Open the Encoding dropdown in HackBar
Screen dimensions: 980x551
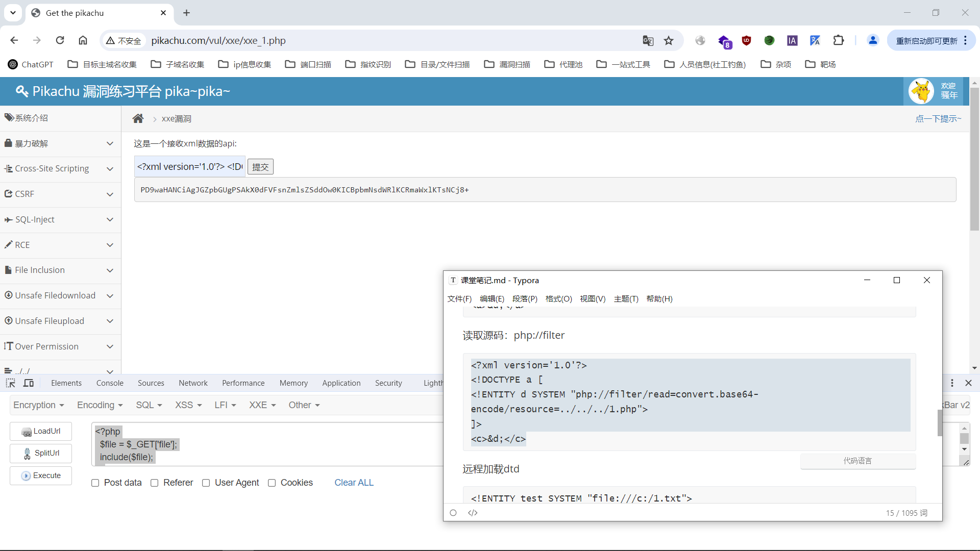coord(100,405)
